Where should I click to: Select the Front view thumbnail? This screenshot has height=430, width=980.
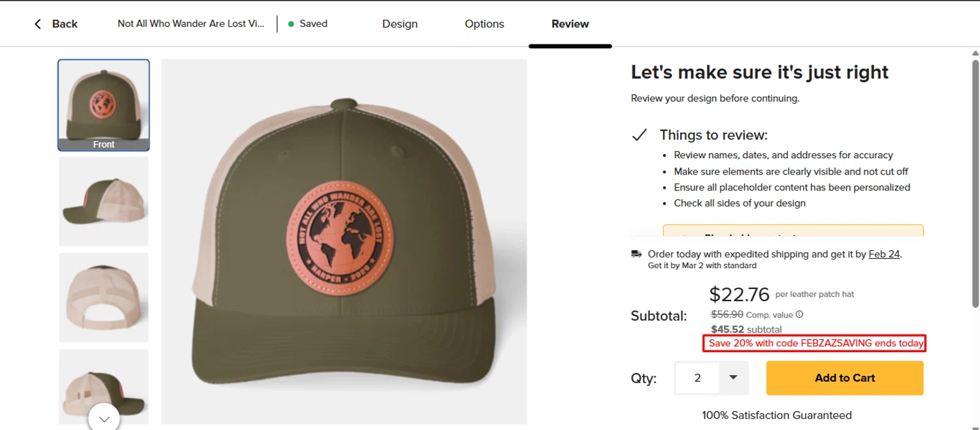point(104,105)
